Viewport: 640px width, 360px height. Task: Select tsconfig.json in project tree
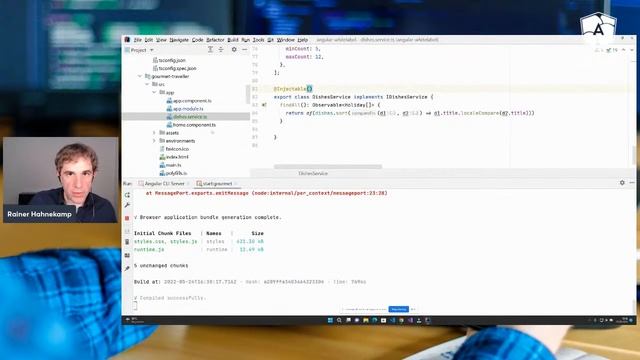tap(169, 60)
